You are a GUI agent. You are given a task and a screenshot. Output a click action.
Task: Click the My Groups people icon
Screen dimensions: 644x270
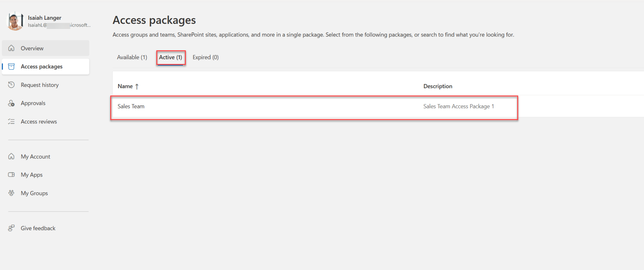[12, 193]
